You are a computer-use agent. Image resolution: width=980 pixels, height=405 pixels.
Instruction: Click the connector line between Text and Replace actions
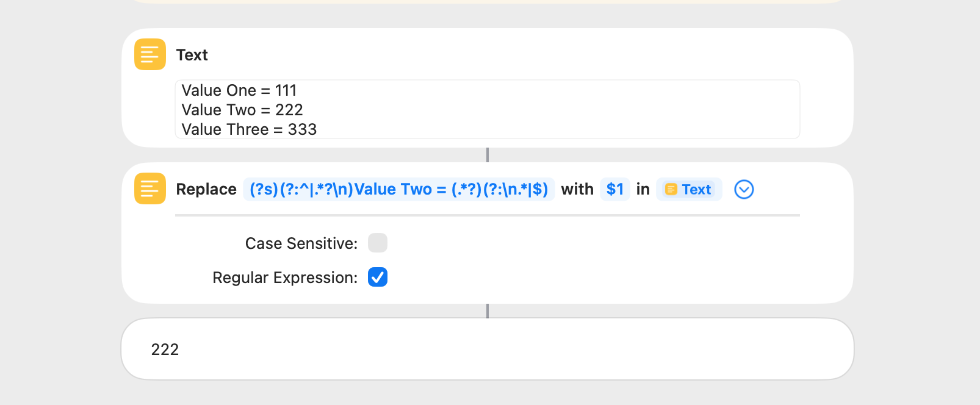click(x=488, y=155)
